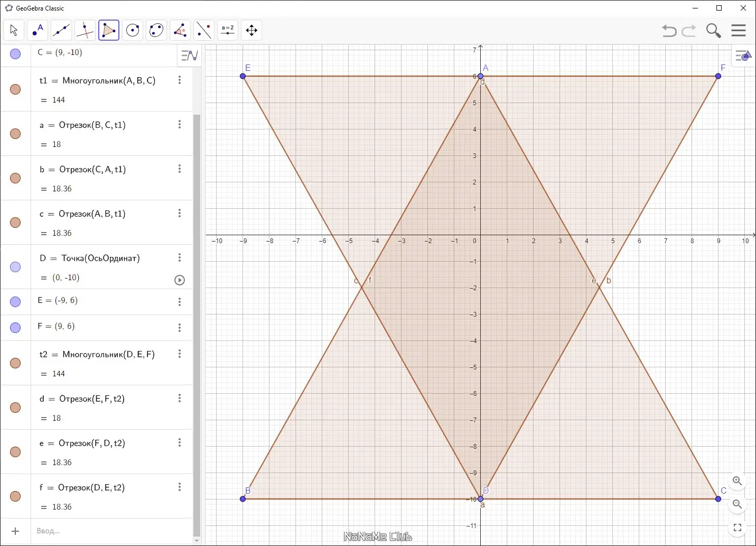Toggle visibility of polygon t1
Screen dimensions: 756x546
[15, 89]
